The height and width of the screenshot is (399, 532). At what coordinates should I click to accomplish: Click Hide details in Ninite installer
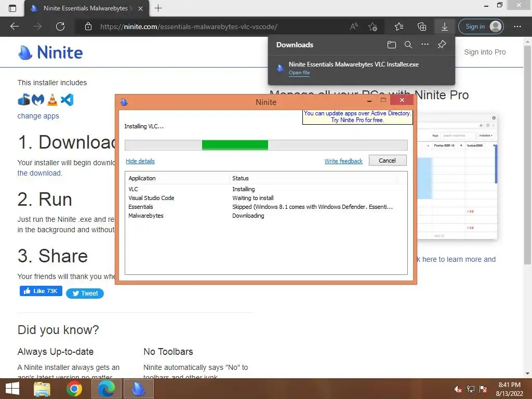140,161
